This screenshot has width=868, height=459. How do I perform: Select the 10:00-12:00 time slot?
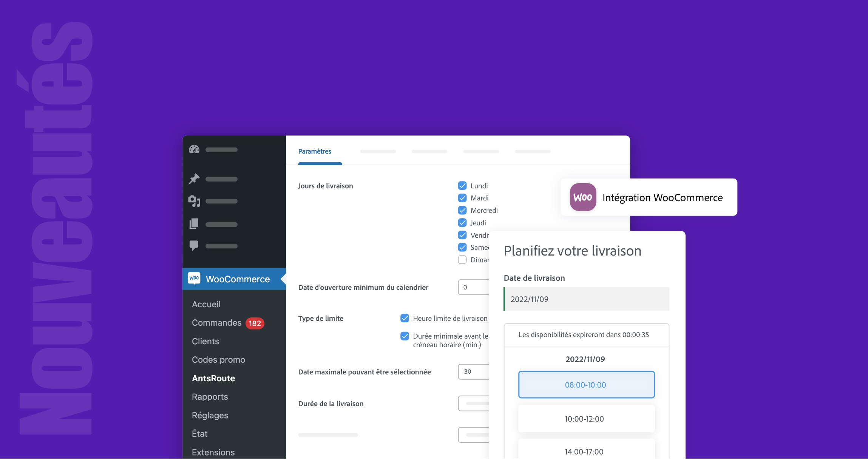tap(586, 419)
